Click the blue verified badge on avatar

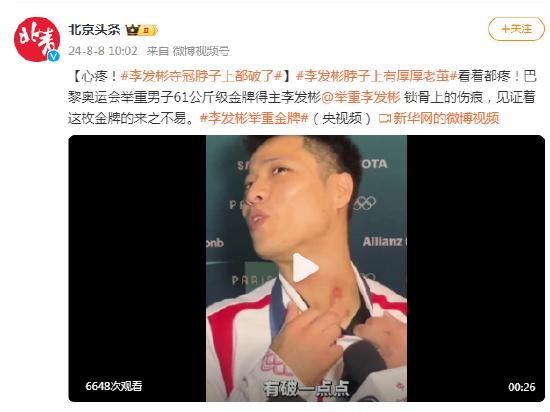point(53,56)
